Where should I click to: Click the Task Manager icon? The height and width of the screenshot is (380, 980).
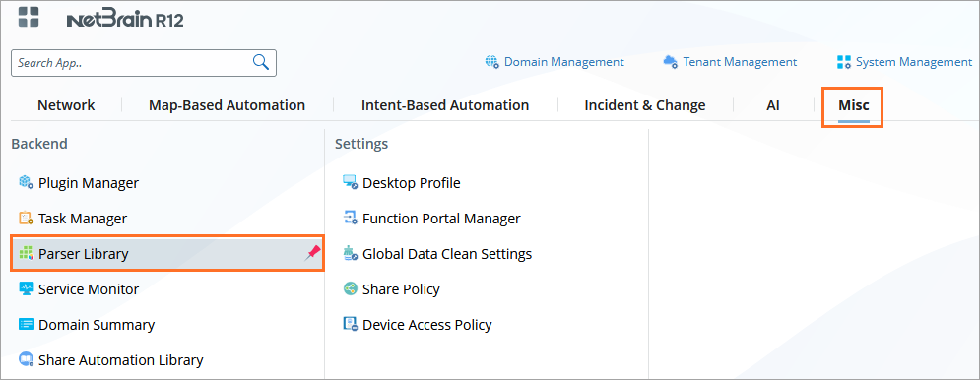tap(26, 219)
